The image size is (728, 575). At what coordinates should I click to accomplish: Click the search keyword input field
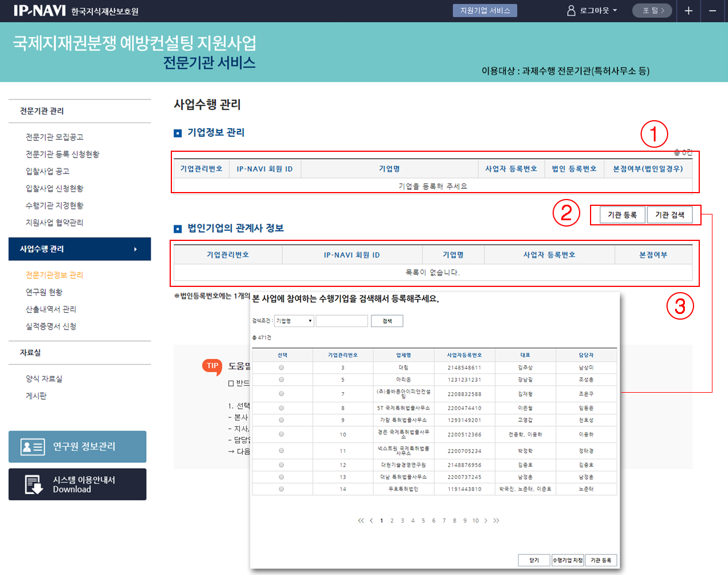(342, 321)
